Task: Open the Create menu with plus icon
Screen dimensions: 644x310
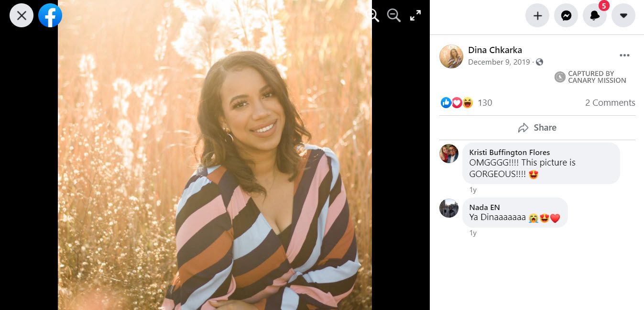Action: [x=537, y=15]
